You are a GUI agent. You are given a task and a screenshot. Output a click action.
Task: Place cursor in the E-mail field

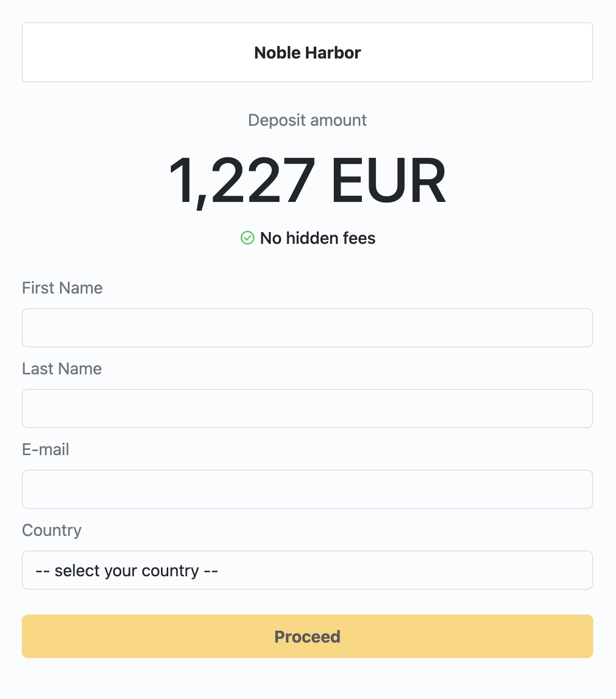(307, 489)
